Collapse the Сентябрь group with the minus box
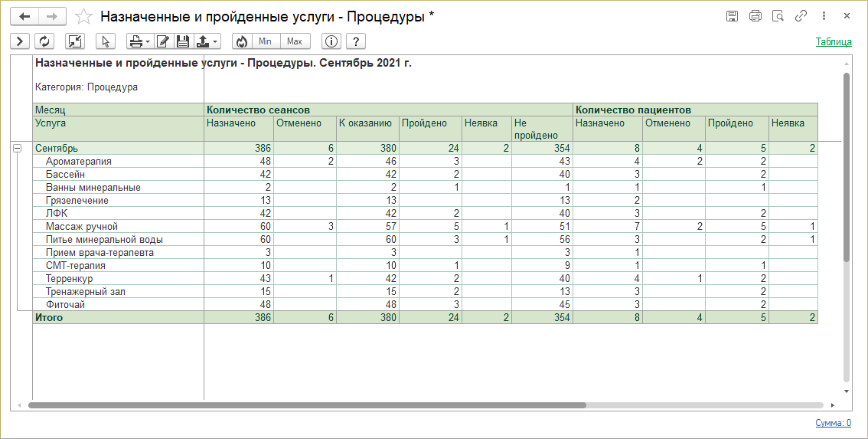 tap(17, 149)
